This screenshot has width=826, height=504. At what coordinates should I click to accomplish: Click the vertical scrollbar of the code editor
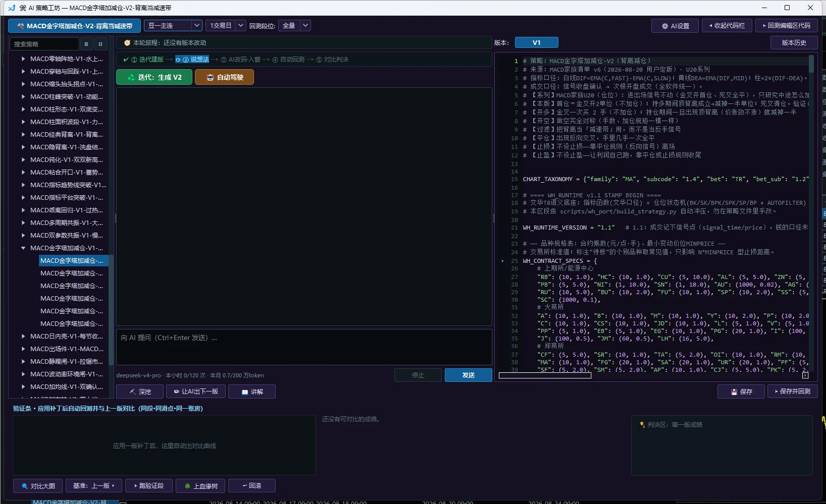pyautogui.click(x=811, y=65)
